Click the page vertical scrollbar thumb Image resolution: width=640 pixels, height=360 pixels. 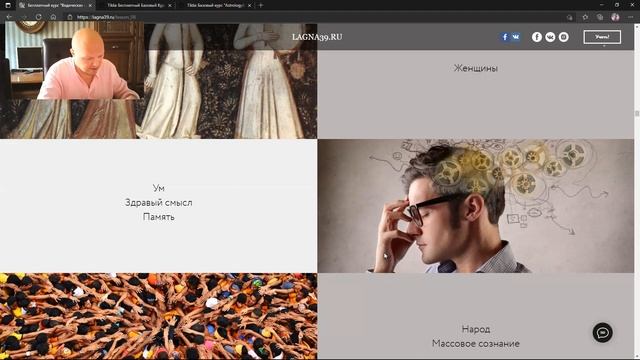coord(637,113)
